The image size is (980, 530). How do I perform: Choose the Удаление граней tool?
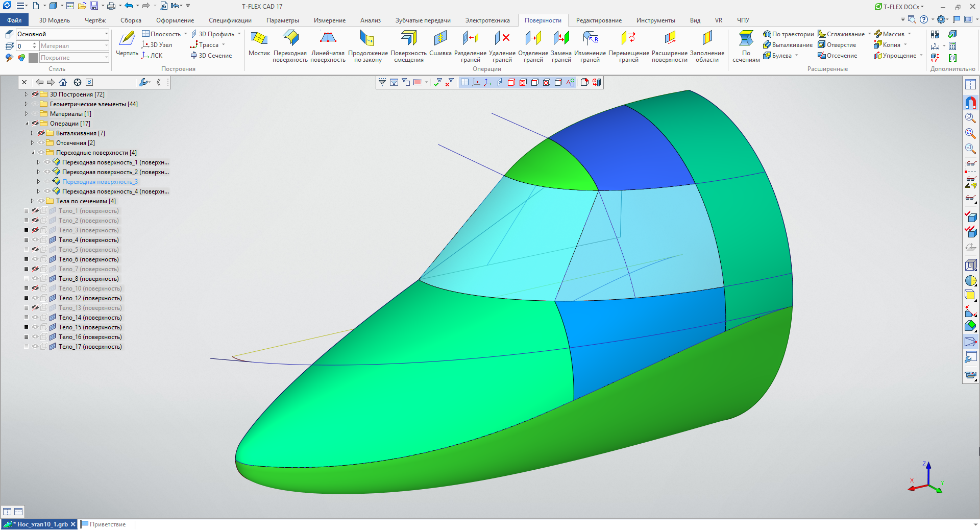point(502,46)
